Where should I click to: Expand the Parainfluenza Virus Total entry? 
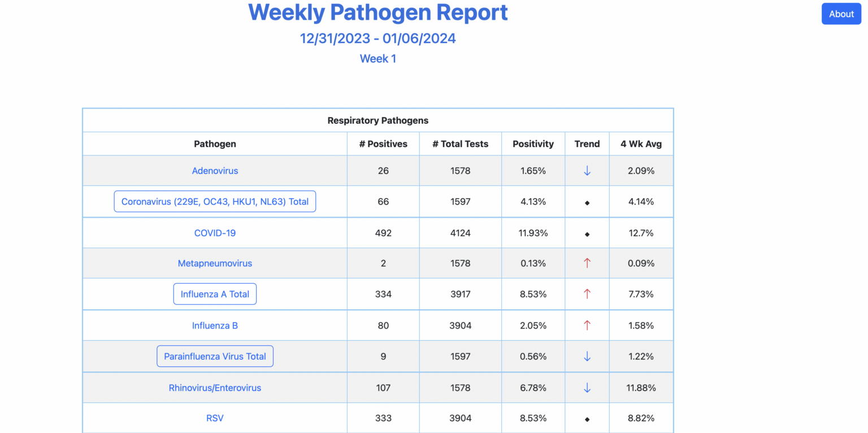215,356
